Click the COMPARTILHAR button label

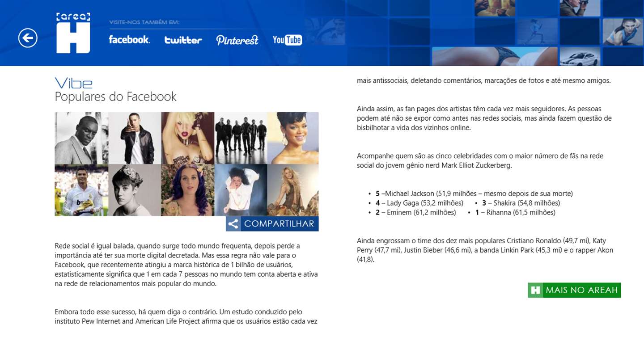(279, 224)
